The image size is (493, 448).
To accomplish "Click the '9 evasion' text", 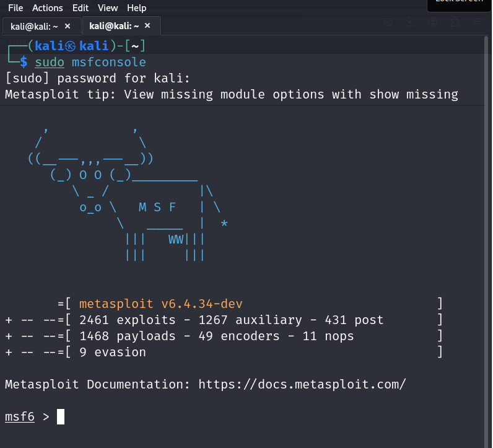I will 113,352.
